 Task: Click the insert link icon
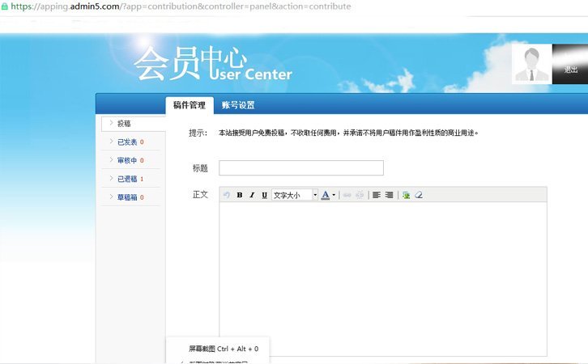click(x=346, y=195)
